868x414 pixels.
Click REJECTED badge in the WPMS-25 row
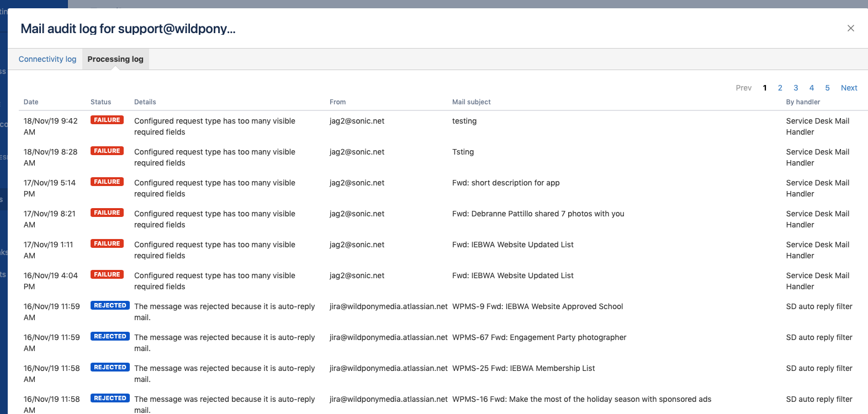110,367
